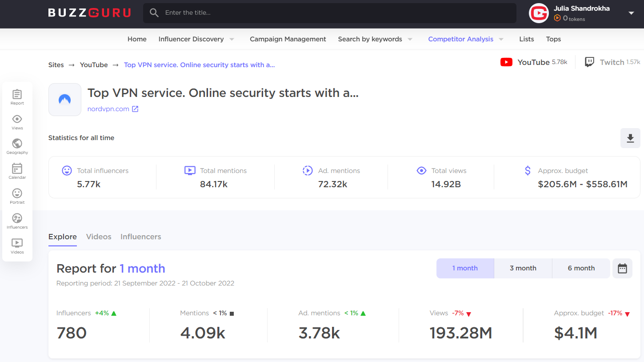Screen dimensions: 644x362
Task: Select the Explore tab
Action: coord(63,237)
